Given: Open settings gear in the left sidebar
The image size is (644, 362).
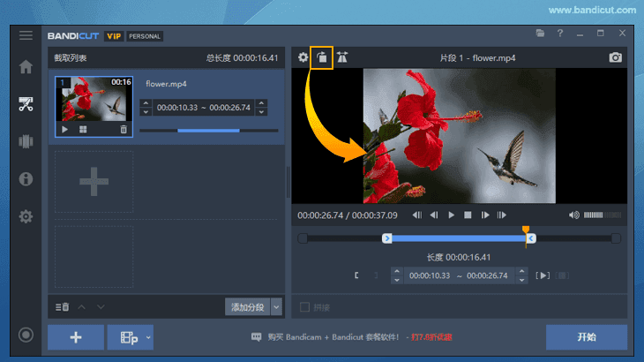Looking at the screenshot, I should click(26, 216).
